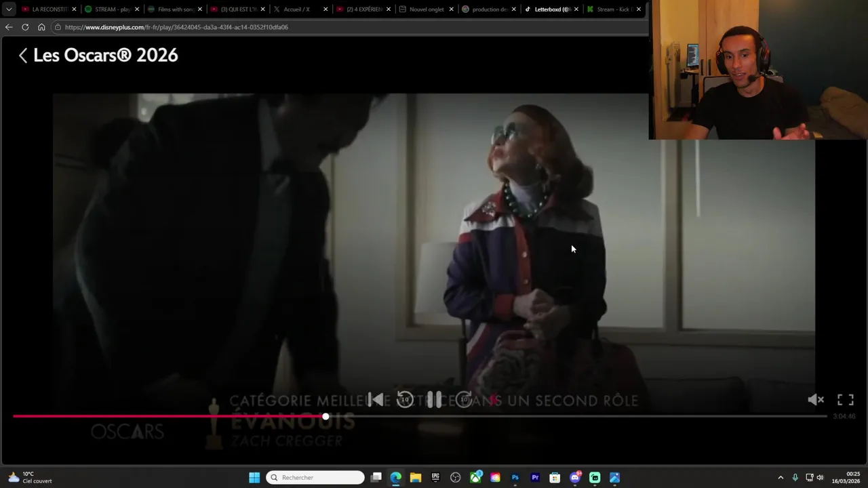Screen dimensions: 868x488
Task: Close the Films with son tab
Action: [199, 9]
